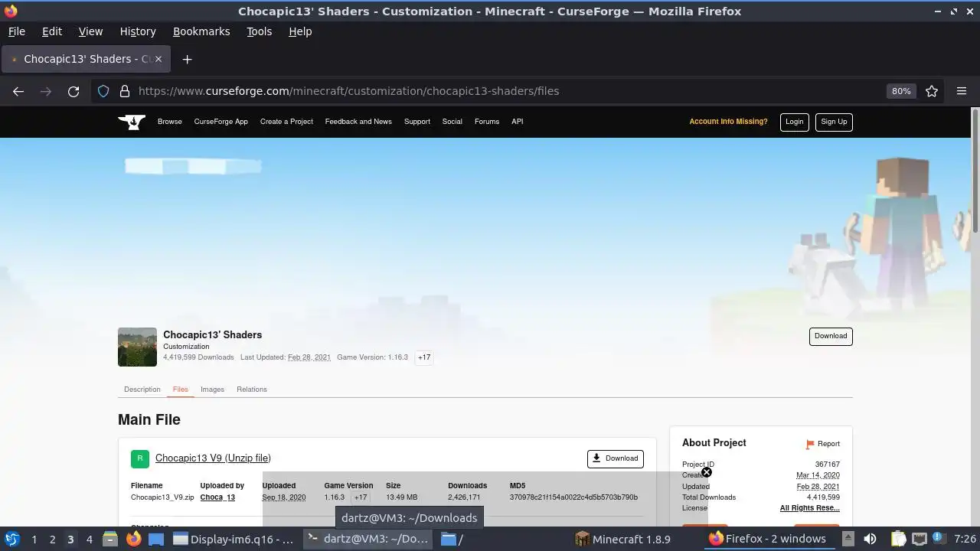The width and height of the screenshot is (980, 551).
Task: Click the Login button
Action: click(x=795, y=122)
